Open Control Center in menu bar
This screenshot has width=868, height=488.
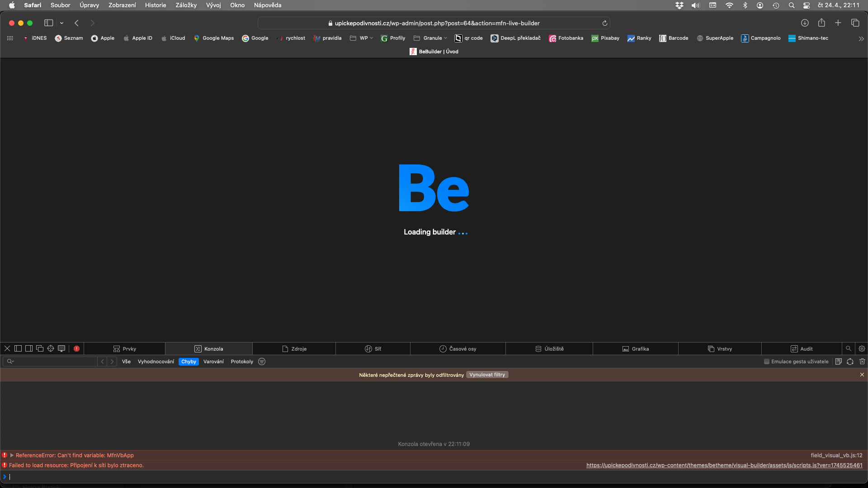(x=807, y=5)
